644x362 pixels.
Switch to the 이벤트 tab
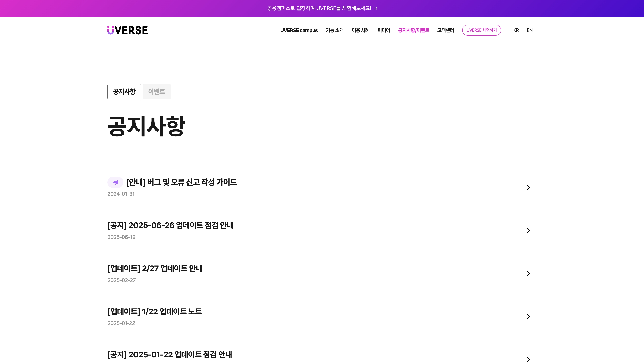(x=156, y=92)
